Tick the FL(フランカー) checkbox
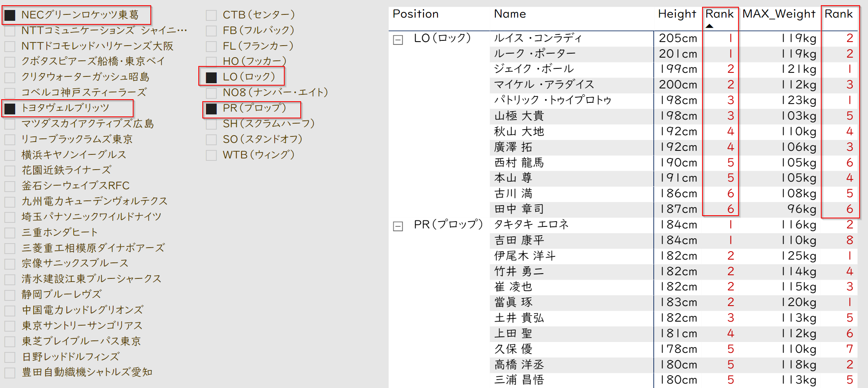Viewport: 868px width, 388px height. click(x=211, y=46)
